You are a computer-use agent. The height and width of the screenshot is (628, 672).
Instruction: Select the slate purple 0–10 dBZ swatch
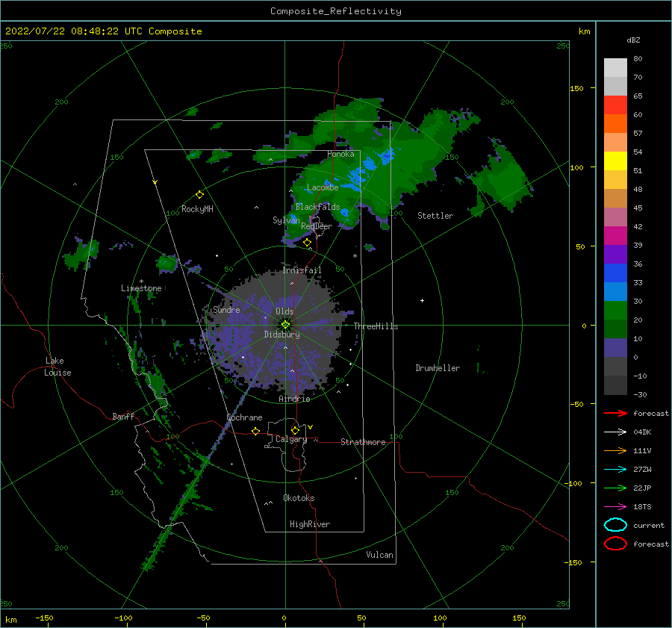[615, 348]
